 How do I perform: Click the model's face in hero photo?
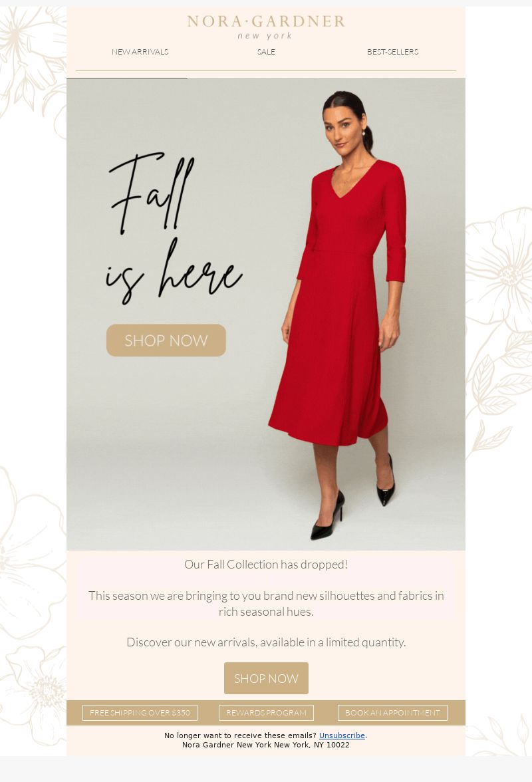pyautogui.click(x=342, y=130)
